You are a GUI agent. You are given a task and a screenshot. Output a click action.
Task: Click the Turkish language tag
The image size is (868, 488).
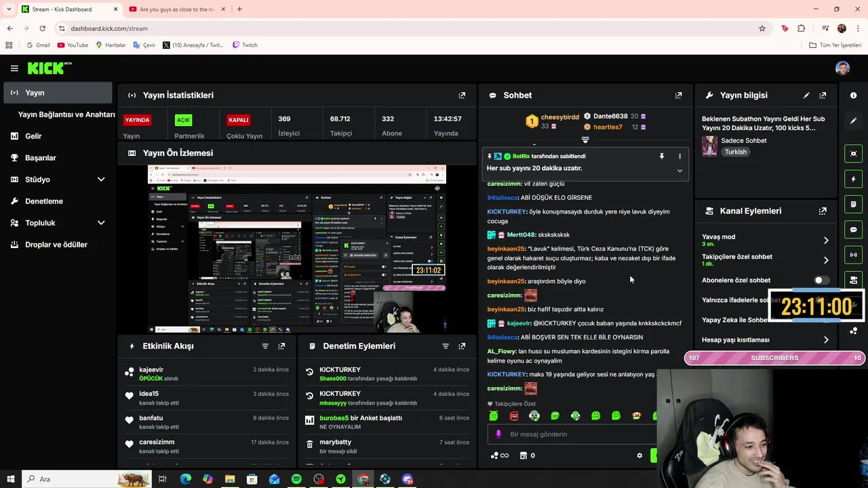pyautogui.click(x=736, y=152)
